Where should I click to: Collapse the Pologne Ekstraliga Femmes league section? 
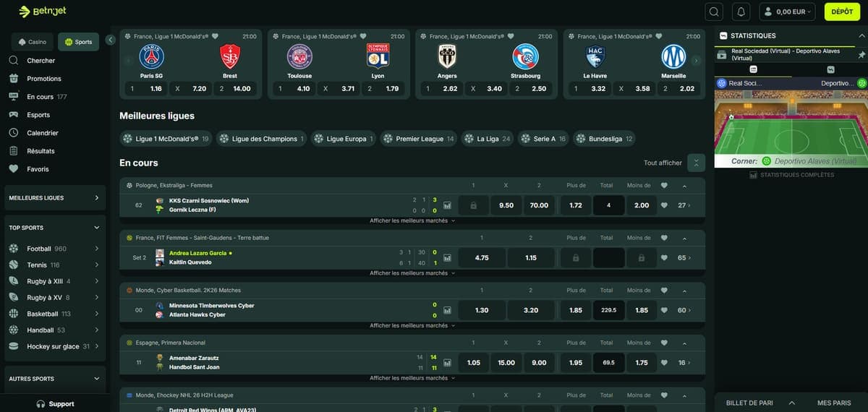[x=685, y=186]
